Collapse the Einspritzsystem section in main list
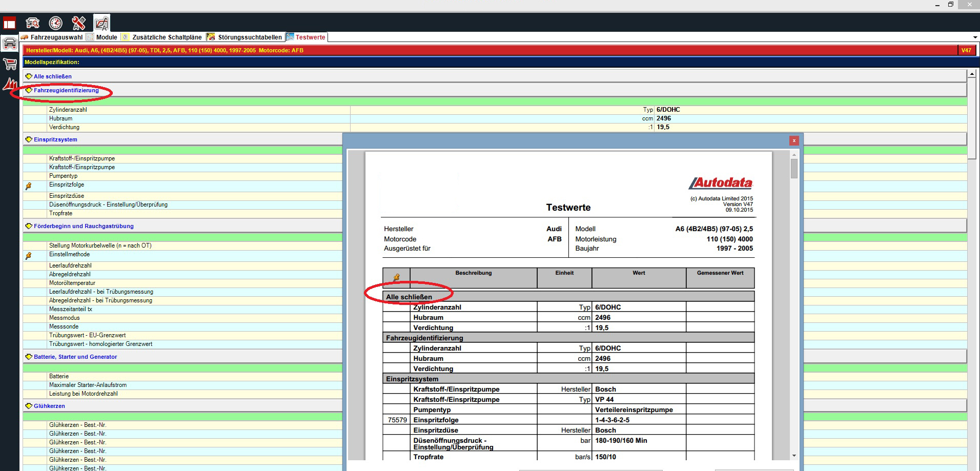 (x=55, y=139)
